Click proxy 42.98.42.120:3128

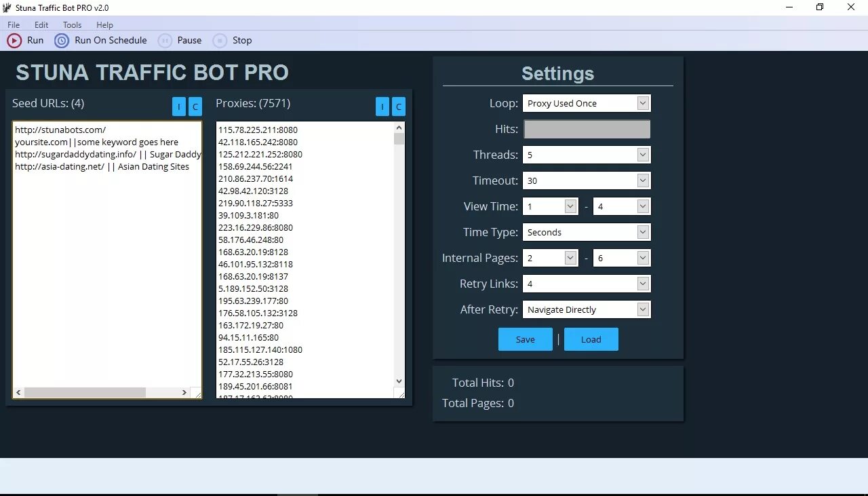[253, 191]
